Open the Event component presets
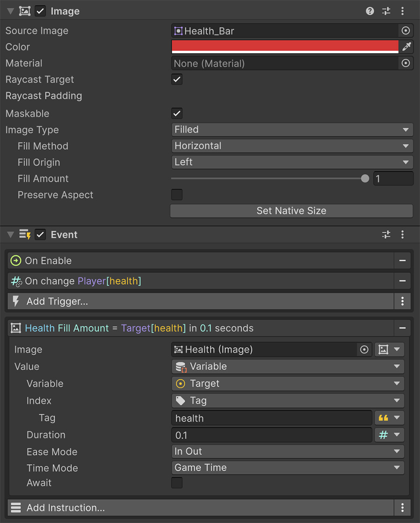Viewport: 420px width, 523px height. pyautogui.click(x=386, y=235)
